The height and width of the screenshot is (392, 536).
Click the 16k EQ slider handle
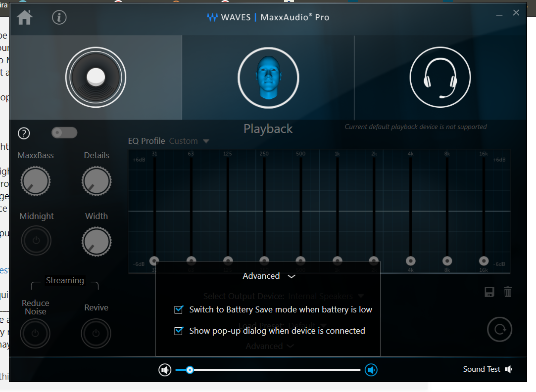click(x=484, y=261)
